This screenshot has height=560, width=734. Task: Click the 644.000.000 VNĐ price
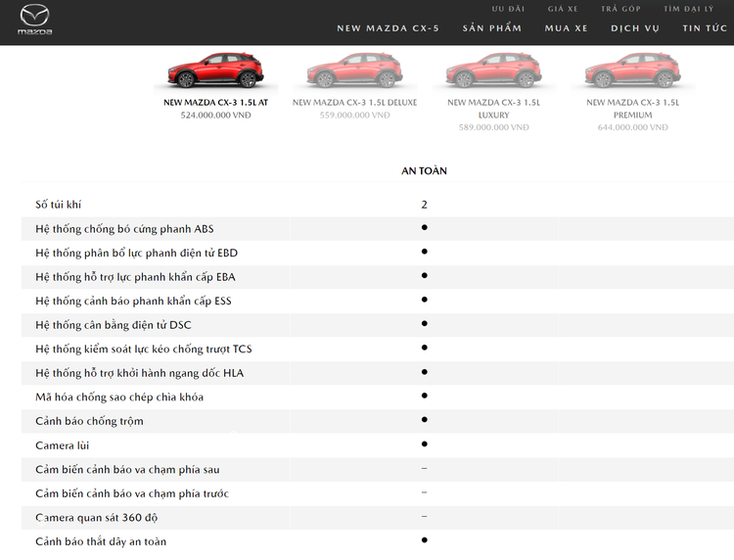point(633,127)
